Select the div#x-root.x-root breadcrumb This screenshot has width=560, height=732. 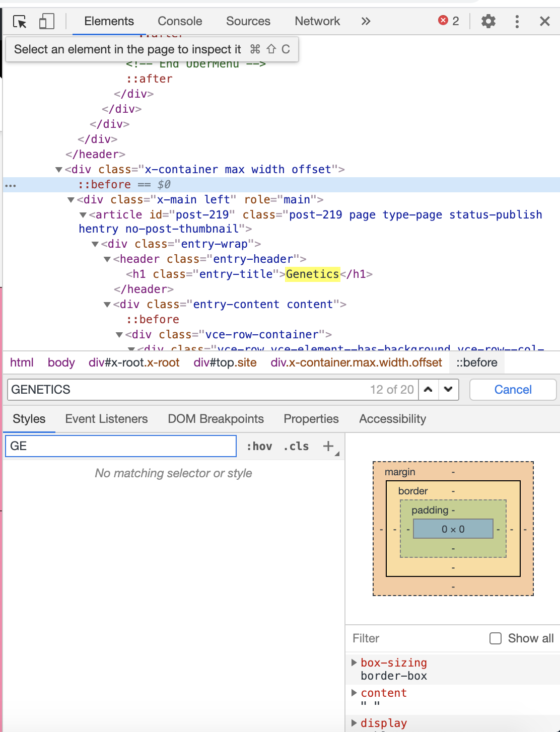[134, 362]
